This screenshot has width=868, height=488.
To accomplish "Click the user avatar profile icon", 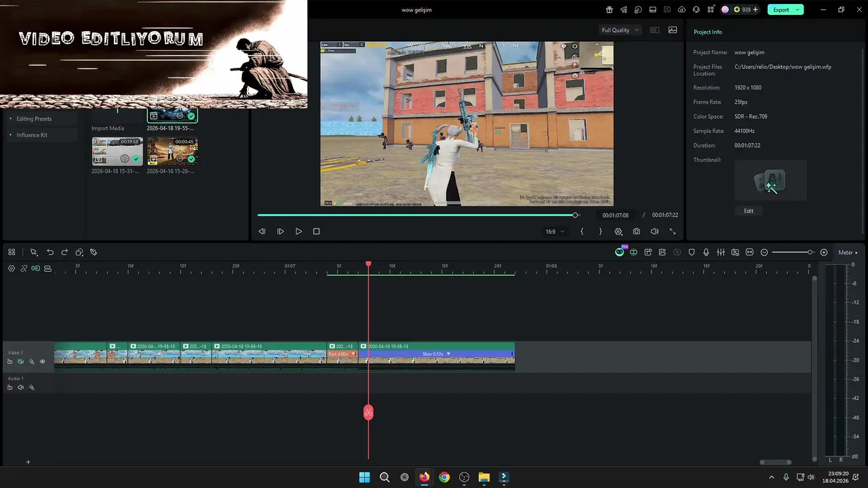I will coord(725,9).
